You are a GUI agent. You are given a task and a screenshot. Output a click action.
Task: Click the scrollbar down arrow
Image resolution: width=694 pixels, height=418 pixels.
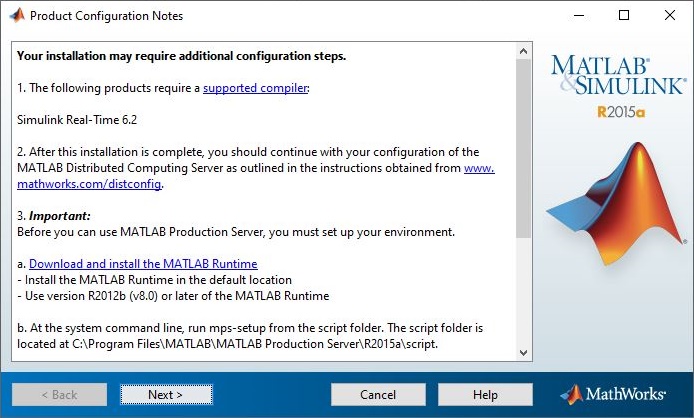click(524, 353)
